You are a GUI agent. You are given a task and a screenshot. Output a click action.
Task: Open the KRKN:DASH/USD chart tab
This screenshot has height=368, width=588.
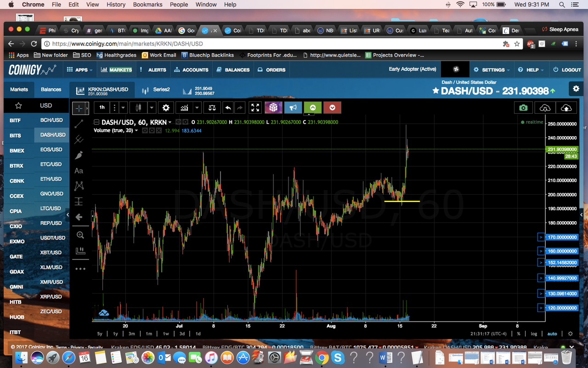(102, 90)
